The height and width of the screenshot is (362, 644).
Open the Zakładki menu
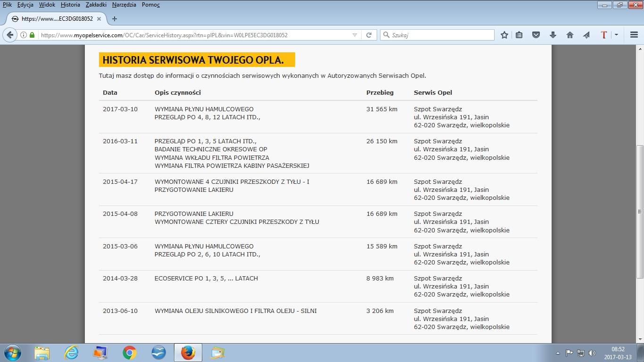pos(96,5)
